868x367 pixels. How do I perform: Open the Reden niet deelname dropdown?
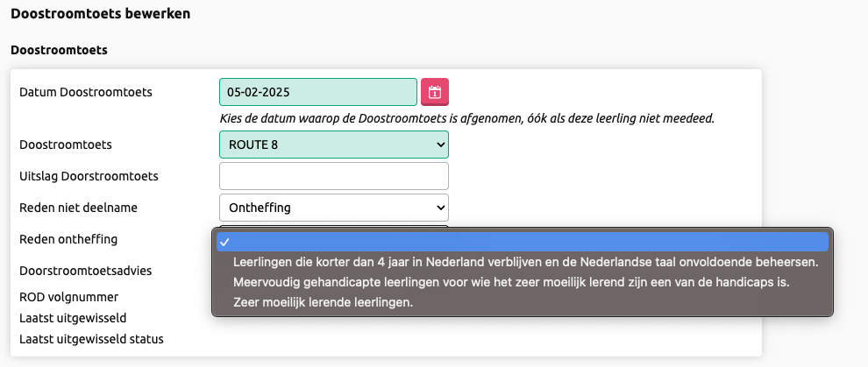tap(334, 208)
